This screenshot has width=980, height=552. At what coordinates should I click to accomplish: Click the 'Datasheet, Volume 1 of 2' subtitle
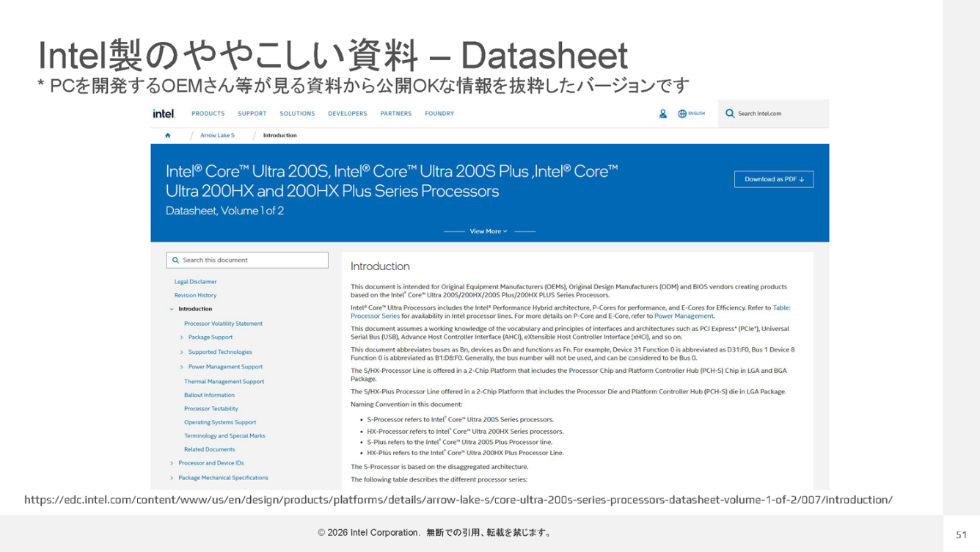coord(224,211)
